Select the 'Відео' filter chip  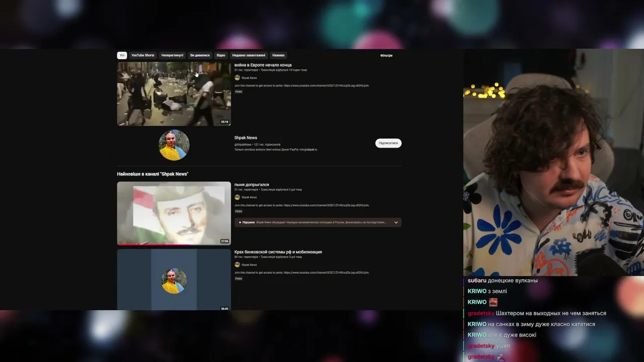click(221, 55)
